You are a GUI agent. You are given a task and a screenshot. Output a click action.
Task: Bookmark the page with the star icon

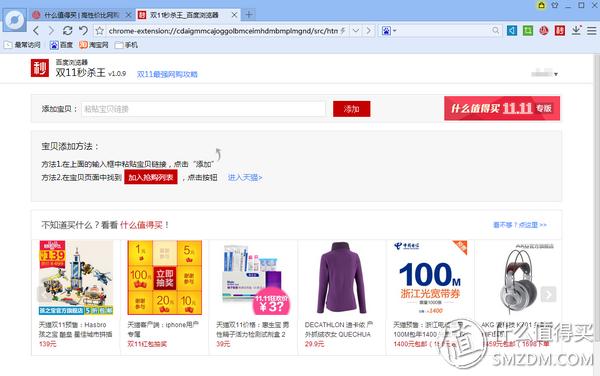[99, 31]
